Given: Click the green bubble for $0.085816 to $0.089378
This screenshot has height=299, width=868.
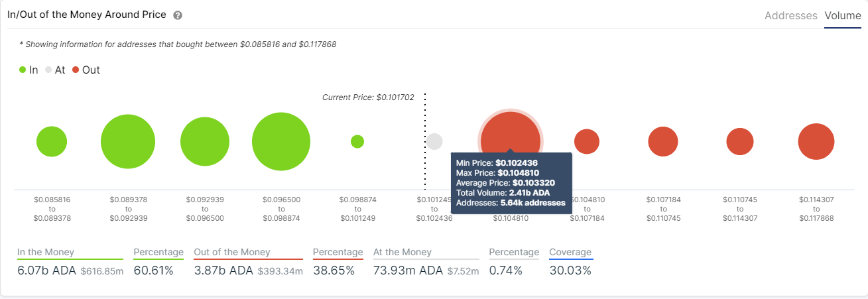Looking at the screenshot, I should coord(52,141).
